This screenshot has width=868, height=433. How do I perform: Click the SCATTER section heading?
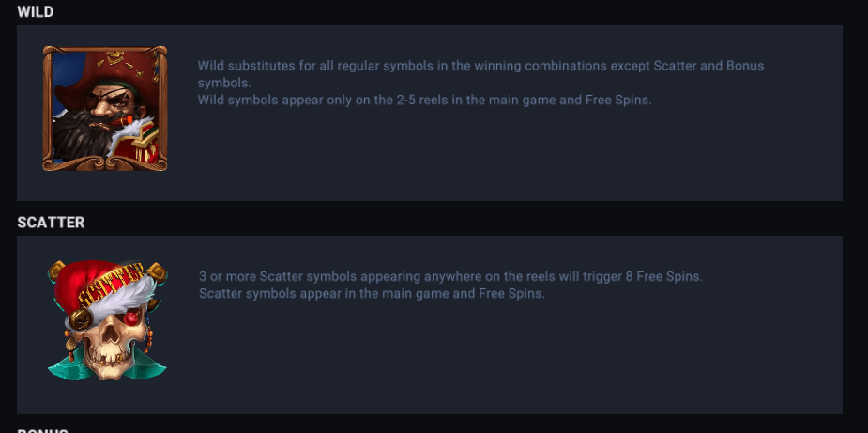click(x=51, y=223)
